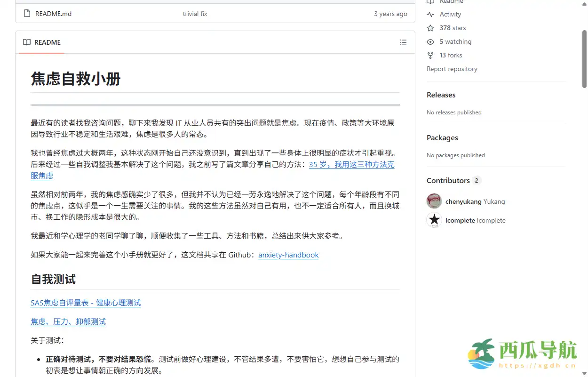Click Report repository
This screenshot has height=377, width=588.
[452, 69]
